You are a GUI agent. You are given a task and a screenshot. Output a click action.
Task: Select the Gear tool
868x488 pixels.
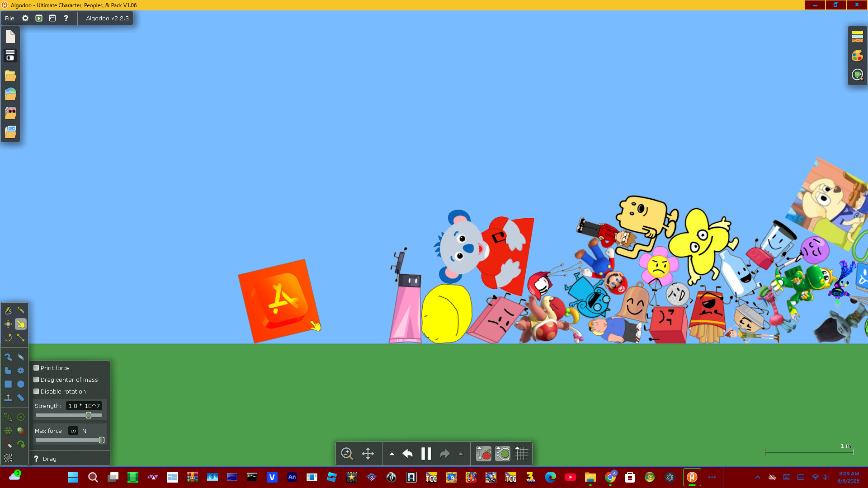(21, 371)
